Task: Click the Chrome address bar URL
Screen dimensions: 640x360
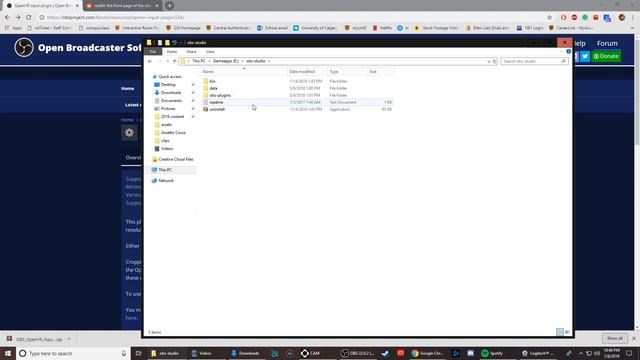Action: click(x=116, y=18)
